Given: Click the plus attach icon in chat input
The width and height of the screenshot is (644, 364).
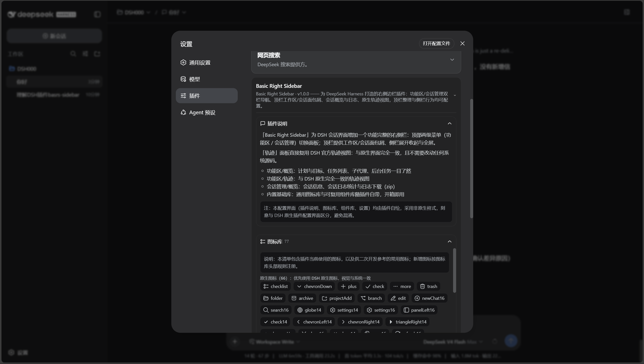Looking at the screenshot, I should 235,342.
